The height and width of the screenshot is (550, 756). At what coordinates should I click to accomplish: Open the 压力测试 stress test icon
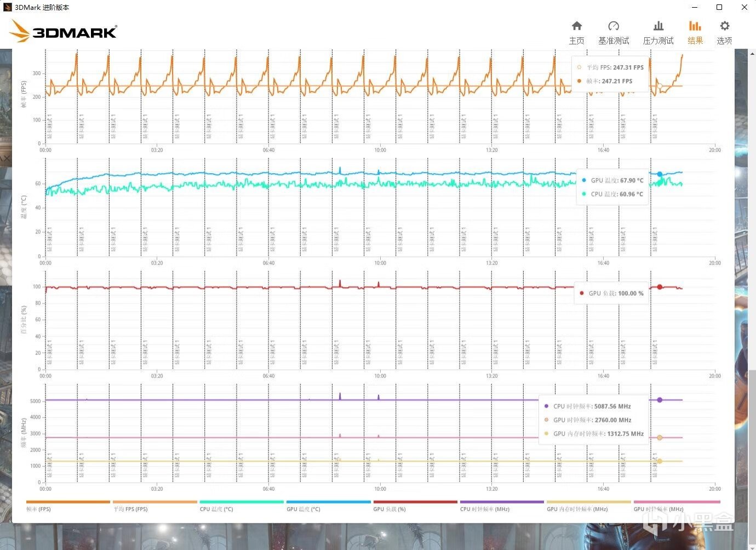click(658, 26)
